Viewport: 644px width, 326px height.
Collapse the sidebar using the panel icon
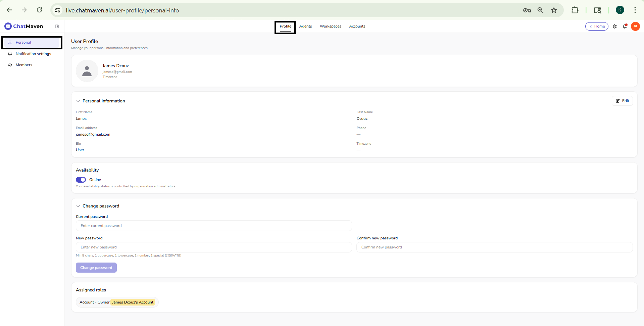(x=57, y=26)
